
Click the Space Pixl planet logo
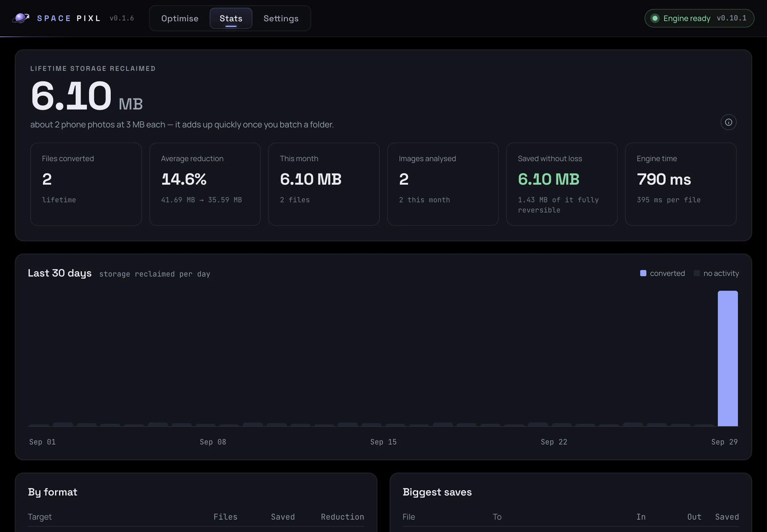tap(21, 18)
